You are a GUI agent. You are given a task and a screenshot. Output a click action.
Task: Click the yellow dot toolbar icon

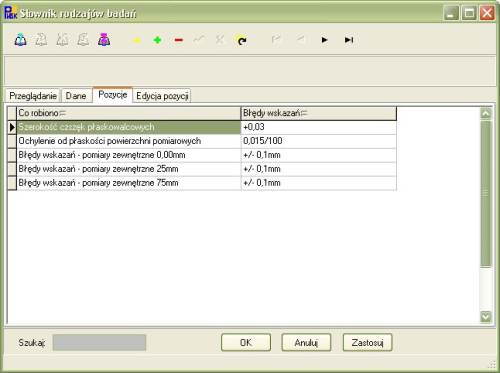pyautogui.click(x=137, y=40)
